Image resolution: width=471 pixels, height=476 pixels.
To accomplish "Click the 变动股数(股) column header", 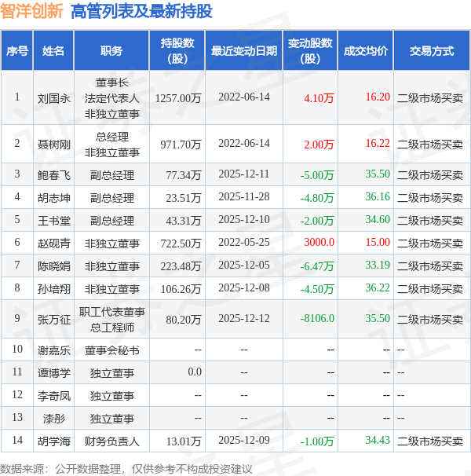I will tap(310, 50).
